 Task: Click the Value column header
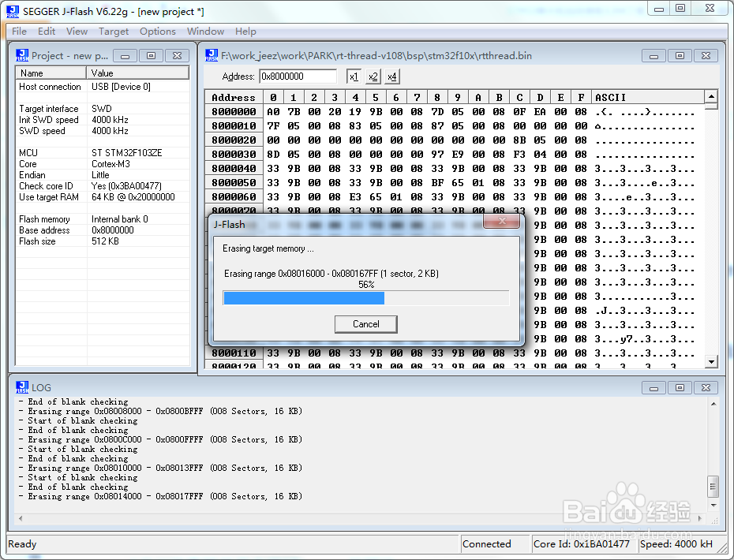[x=138, y=73]
